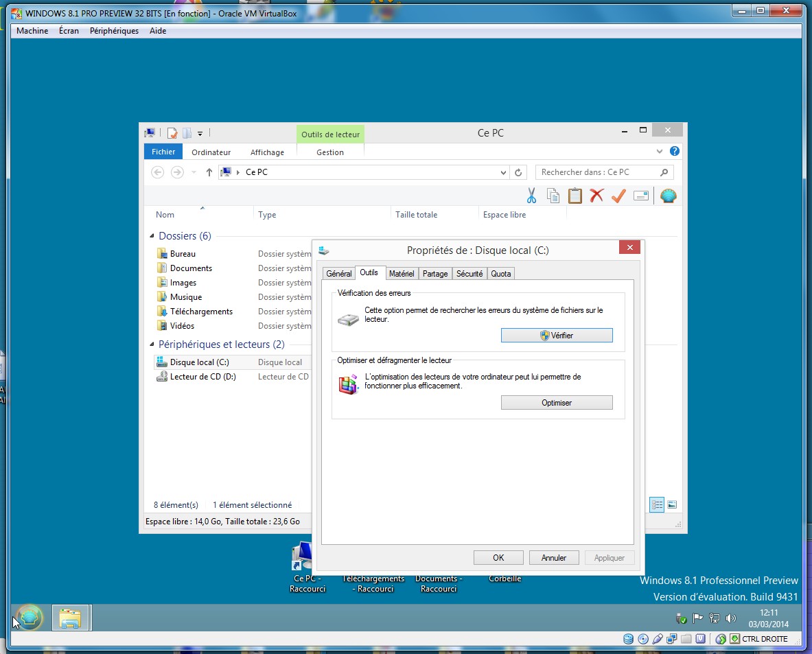Screen dimensions: 812x654
Task: Select the Musique folder
Action: point(186,297)
